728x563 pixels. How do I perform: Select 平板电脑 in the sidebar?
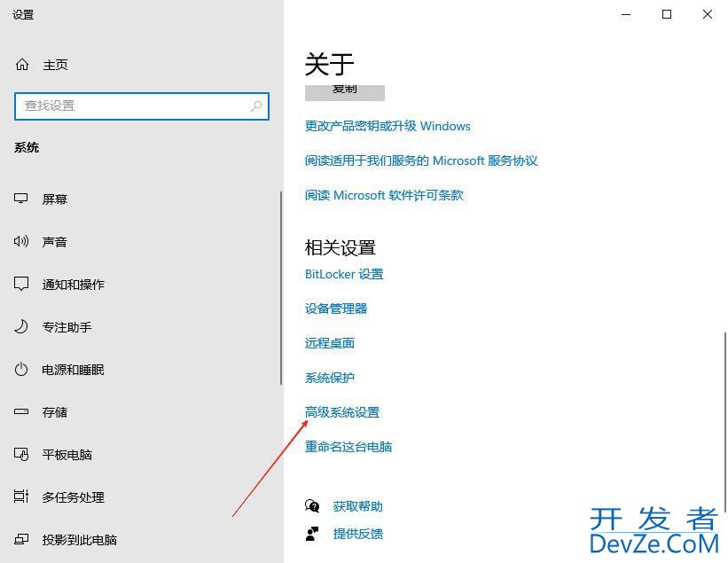[x=67, y=455]
